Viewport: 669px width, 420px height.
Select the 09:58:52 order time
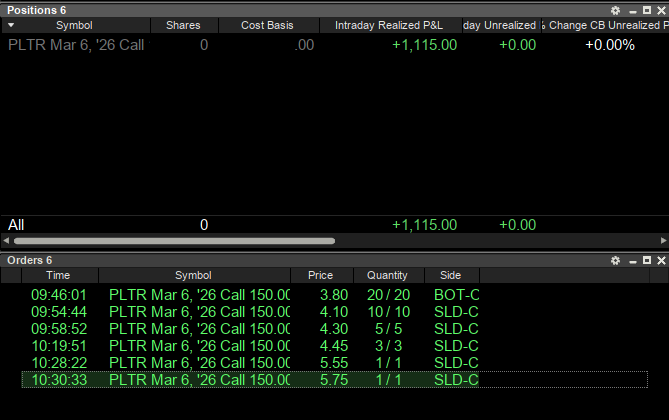tap(59, 329)
